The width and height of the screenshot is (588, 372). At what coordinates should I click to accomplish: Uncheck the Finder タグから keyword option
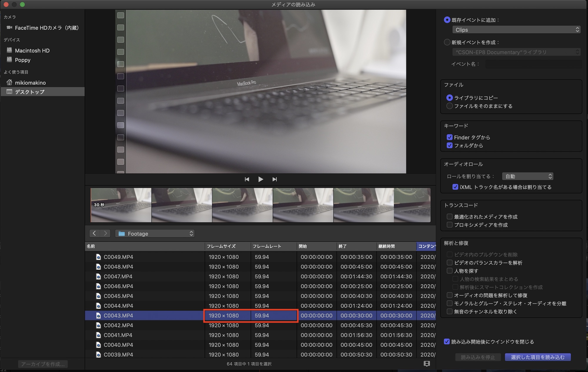pos(450,137)
